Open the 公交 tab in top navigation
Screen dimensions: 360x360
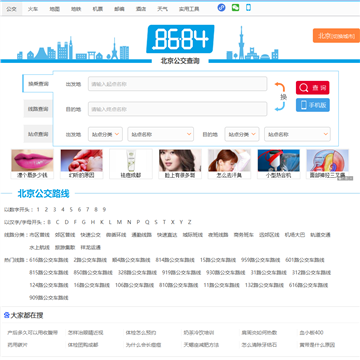coord(11,9)
